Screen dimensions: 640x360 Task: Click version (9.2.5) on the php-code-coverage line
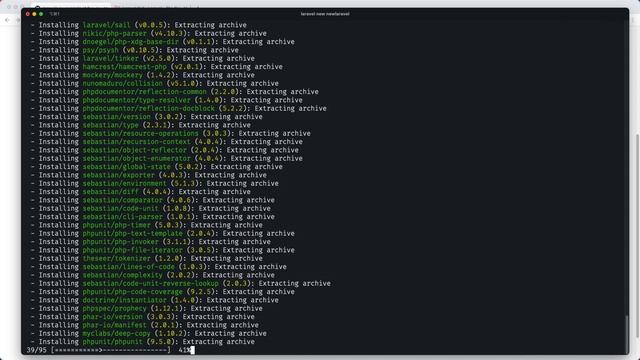(x=200, y=292)
